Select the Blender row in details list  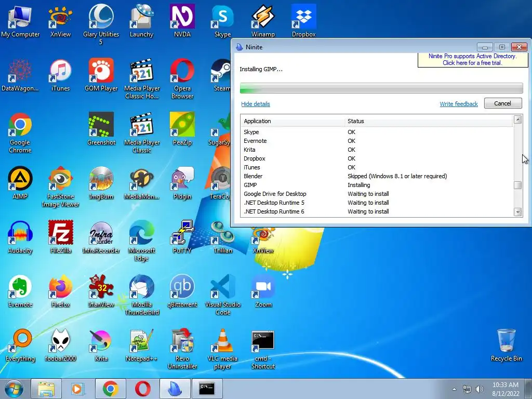pos(377,176)
